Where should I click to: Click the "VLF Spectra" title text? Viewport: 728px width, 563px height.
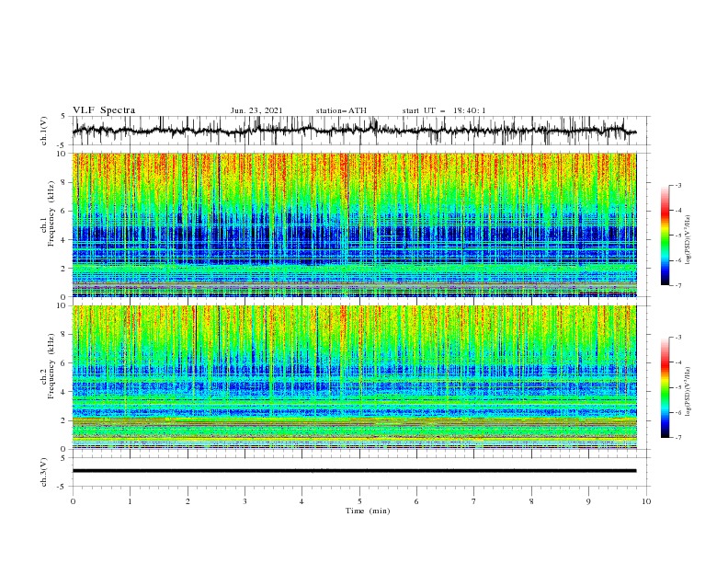[104, 110]
